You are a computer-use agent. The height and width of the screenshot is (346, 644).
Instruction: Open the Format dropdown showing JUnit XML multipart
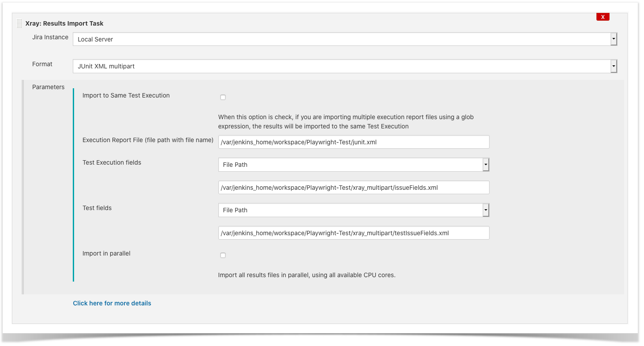click(x=345, y=66)
